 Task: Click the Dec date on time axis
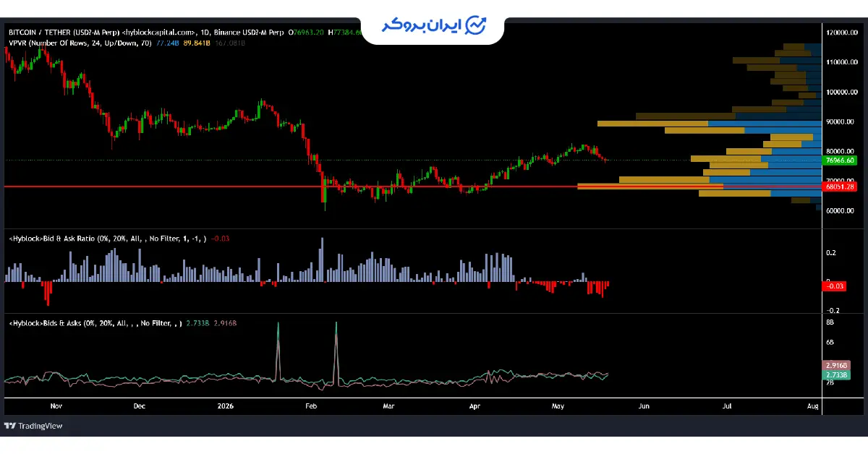140,406
